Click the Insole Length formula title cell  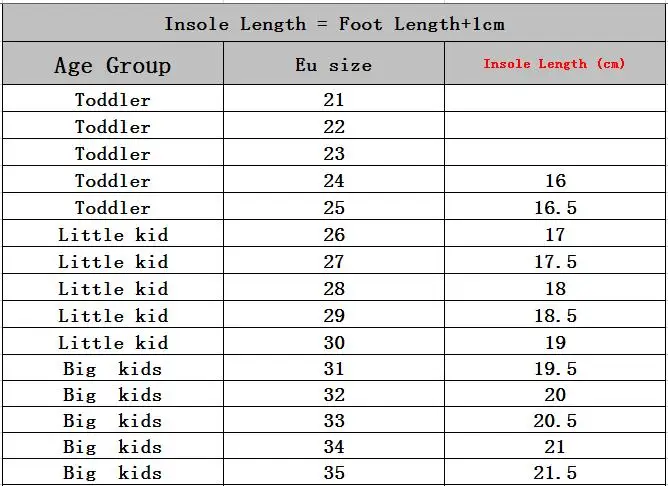point(334,23)
